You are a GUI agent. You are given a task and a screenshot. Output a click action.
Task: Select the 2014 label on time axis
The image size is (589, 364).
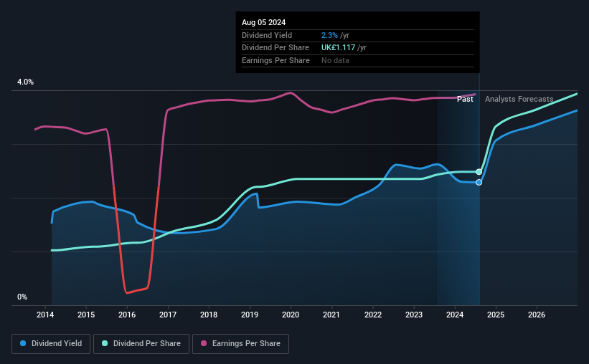click(x=45, y=315)
